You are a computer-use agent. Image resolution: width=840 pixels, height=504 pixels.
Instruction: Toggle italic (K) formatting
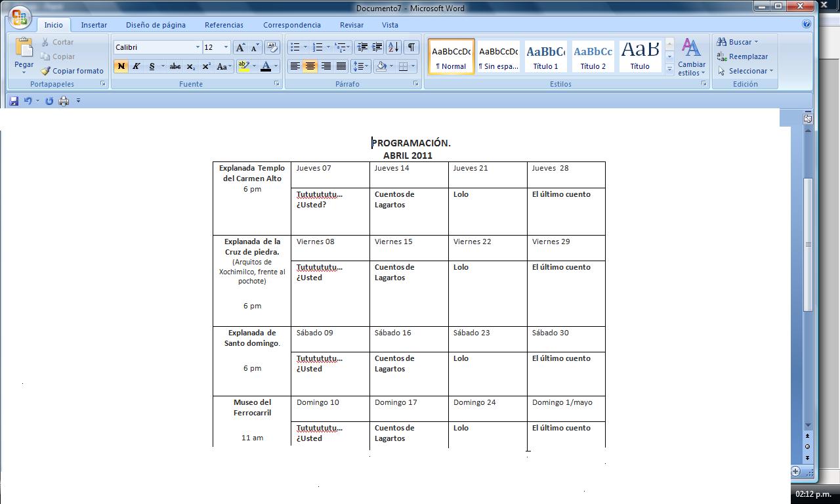click(136, 66)
